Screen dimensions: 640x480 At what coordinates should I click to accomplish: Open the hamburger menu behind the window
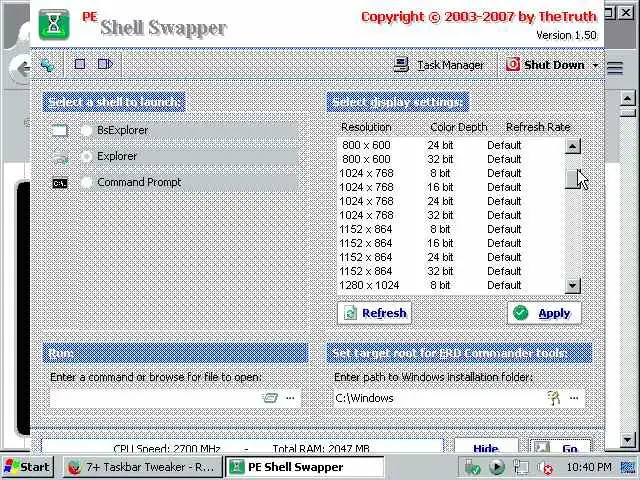(x=615, y=68)
